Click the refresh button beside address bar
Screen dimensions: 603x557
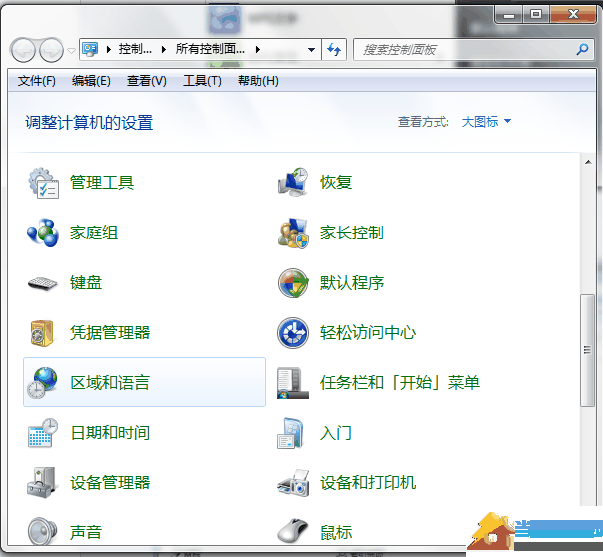(334, 49)
